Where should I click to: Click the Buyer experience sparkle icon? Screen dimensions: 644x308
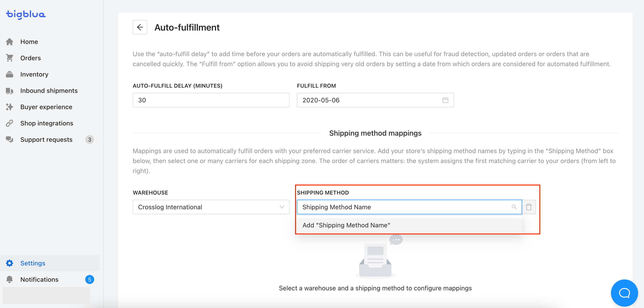coord(10,107)
